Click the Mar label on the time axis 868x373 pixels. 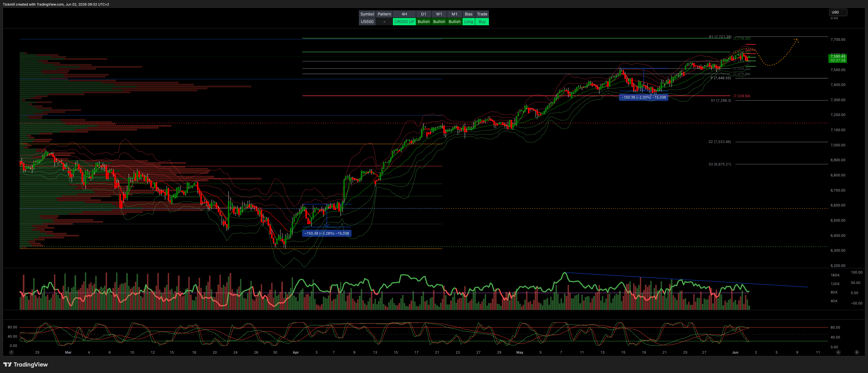click(68, 352)
